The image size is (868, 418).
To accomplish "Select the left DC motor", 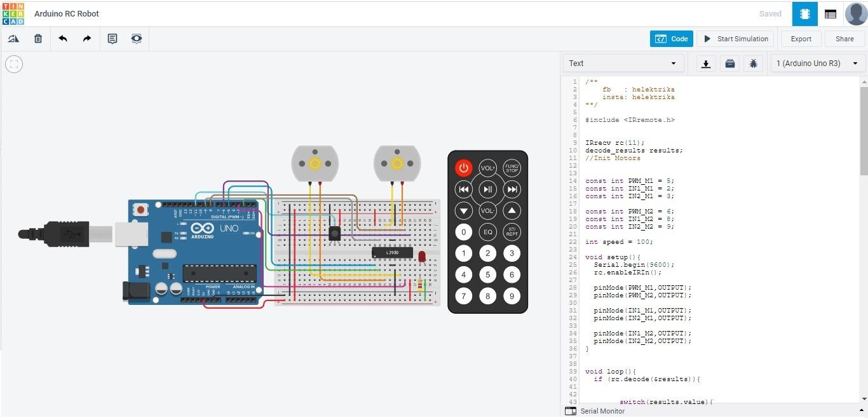I will tap(315, 164).
